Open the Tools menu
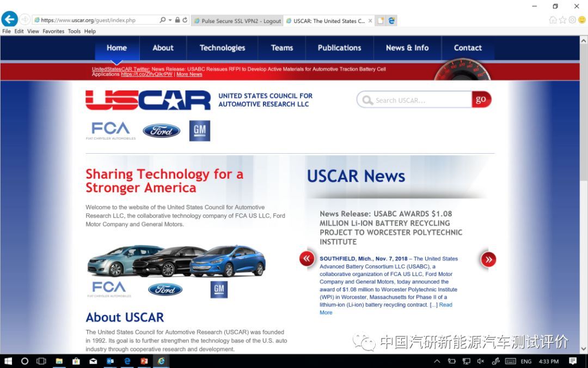 [x=74, y=31]
